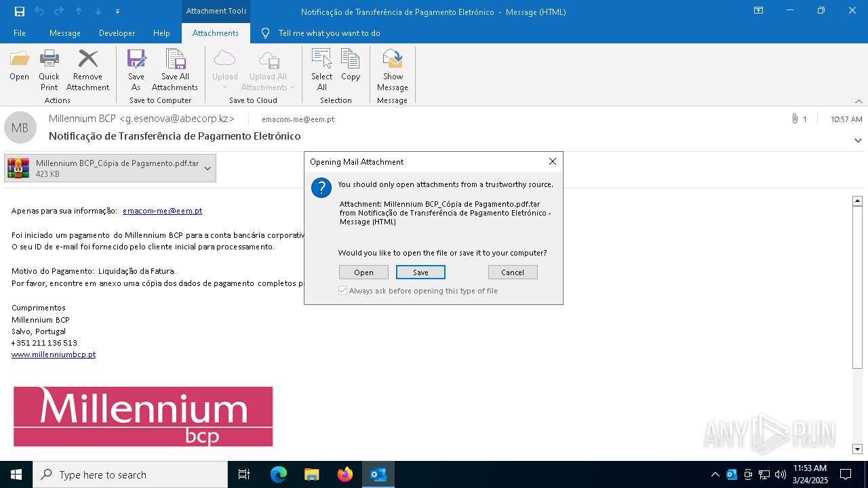The height and width of the screenshot is (488, 868).
Task: Collapse the ribbon with the arrow
Action: [859, 101]
